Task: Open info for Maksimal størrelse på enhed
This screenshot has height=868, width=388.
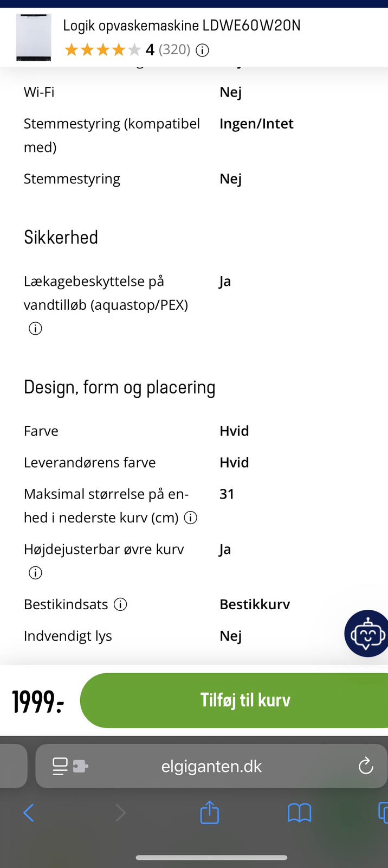Action: pyautogui.click(x=190, y=518)
